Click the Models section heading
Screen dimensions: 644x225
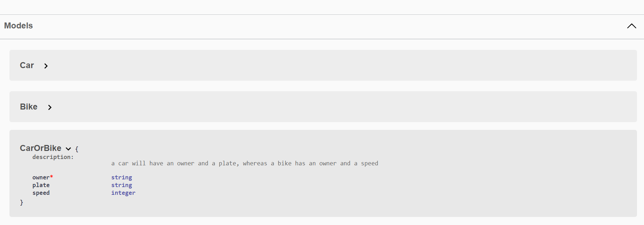[x=18, y=26]
